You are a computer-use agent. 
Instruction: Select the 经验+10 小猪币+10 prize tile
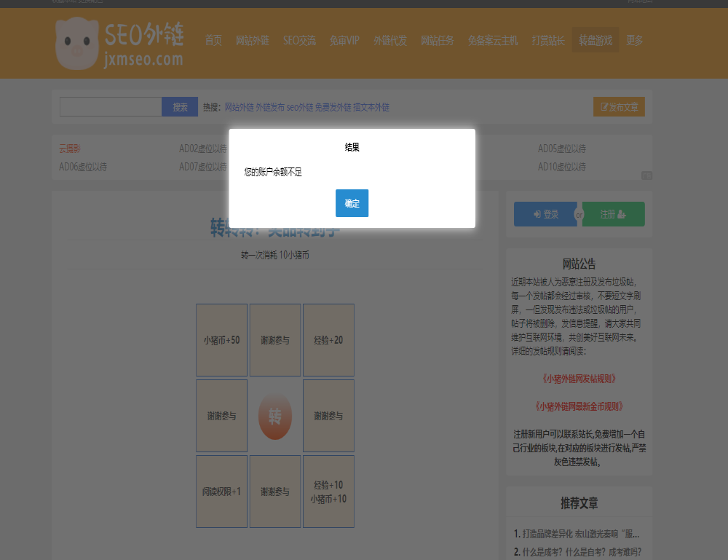click(329, 492)
